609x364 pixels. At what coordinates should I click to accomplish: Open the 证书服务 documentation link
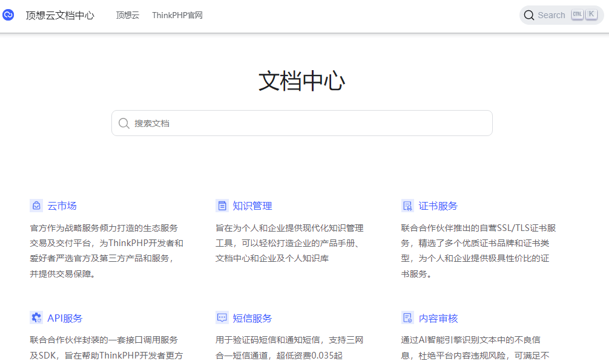[x=437, y=206]
